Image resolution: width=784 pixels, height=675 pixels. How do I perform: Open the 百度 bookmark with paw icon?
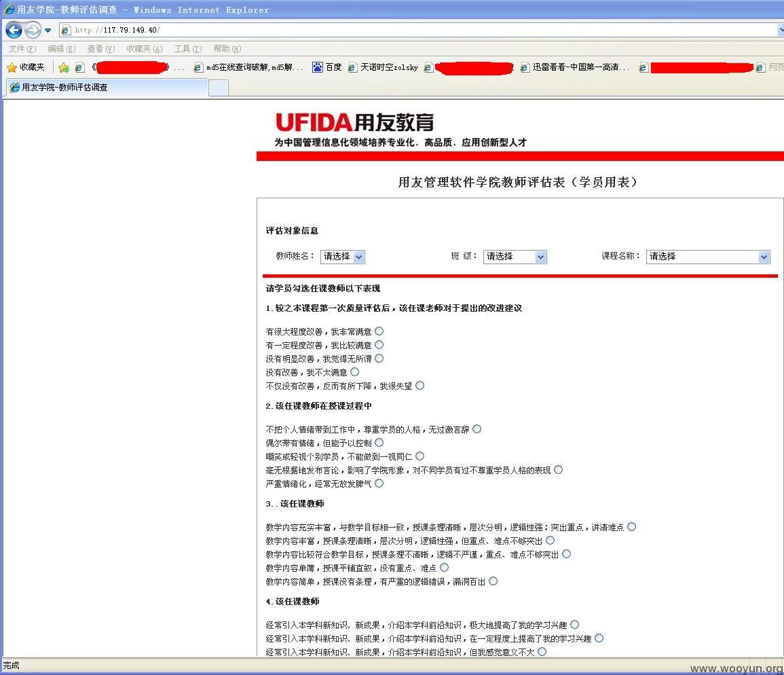click(327, 67)
